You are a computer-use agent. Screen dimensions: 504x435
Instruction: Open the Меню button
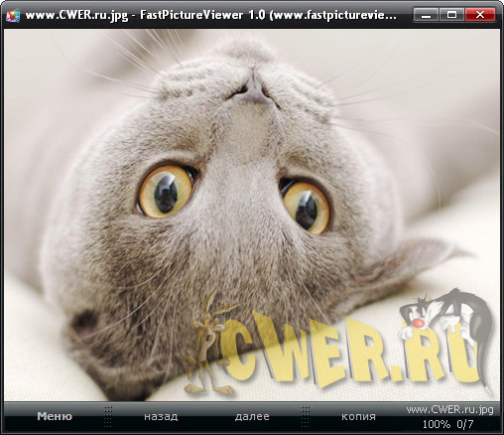point(55,416)
